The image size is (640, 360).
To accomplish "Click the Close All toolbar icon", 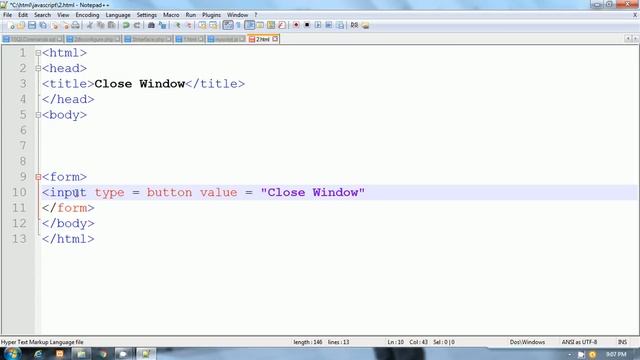I will point(65,25).
